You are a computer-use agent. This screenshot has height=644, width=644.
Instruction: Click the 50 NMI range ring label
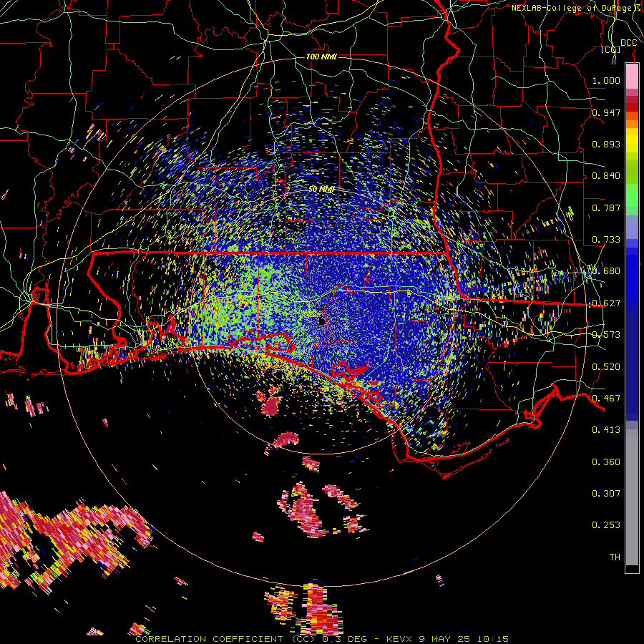pyautogui.click(x=321, y=190)
